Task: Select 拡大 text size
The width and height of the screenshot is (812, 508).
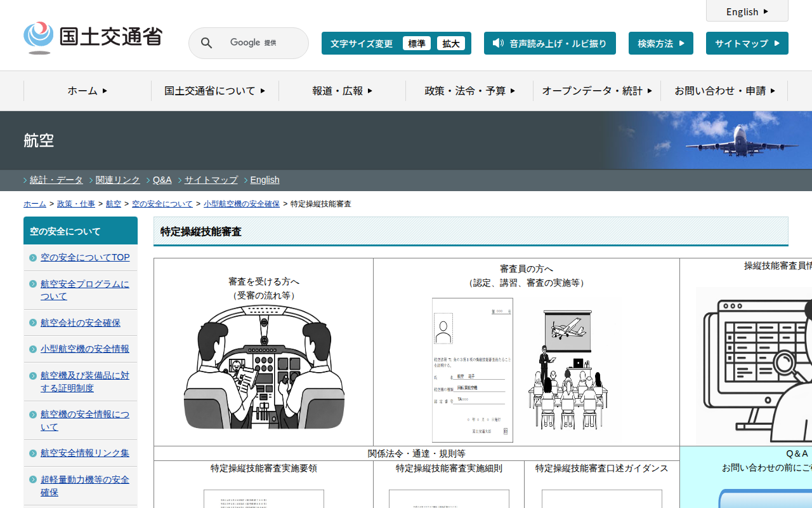Action: click(x=451, y=43)
